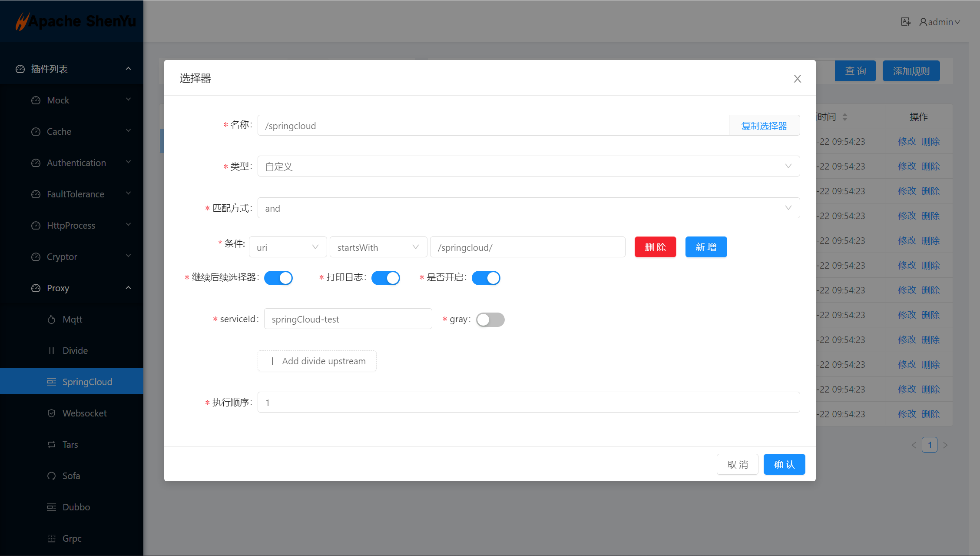Click the Grpc plugin icon
This screenshot has width=980, height=556.
[51, 539]
